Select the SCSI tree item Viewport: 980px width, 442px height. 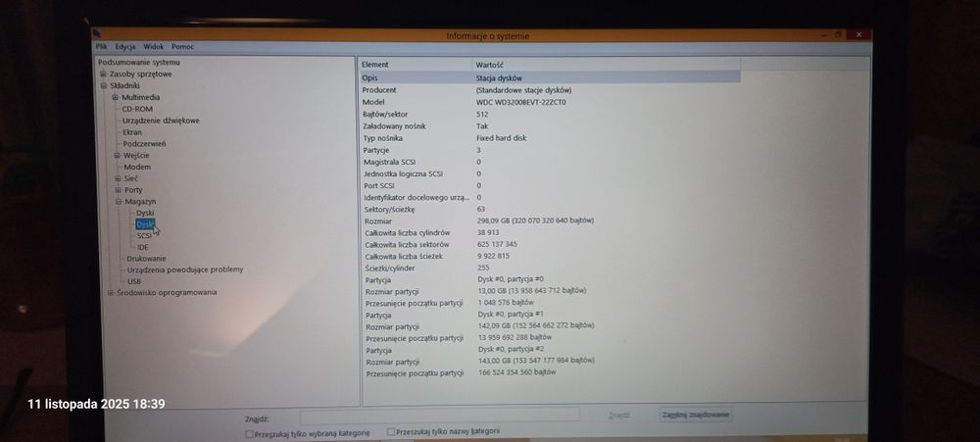coord(144,236)
